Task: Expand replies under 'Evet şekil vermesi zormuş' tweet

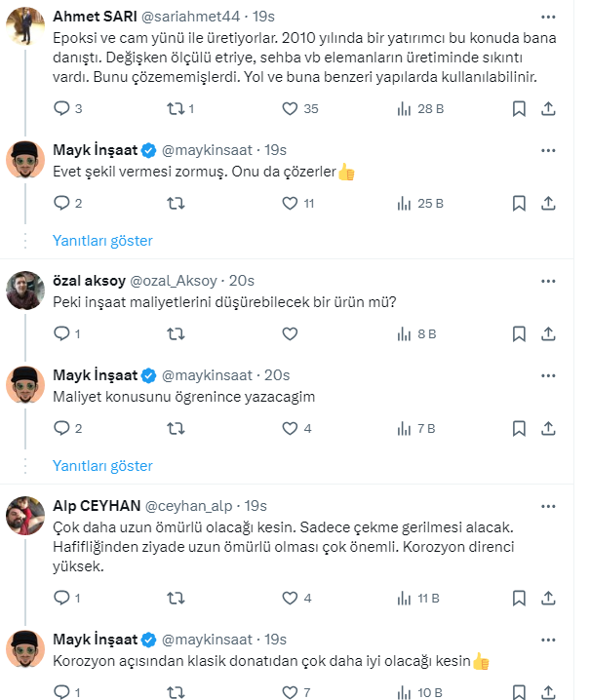Action: (102, 240)
